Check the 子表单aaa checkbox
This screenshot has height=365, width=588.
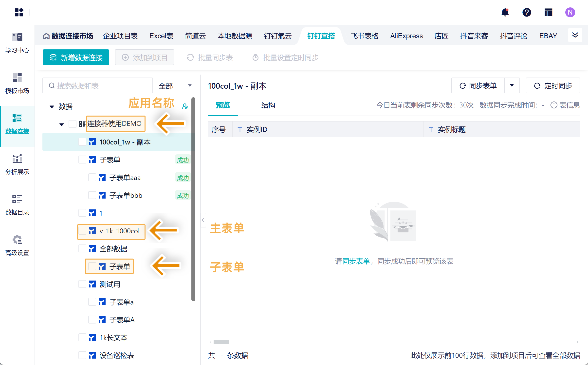tap(92, 178)
